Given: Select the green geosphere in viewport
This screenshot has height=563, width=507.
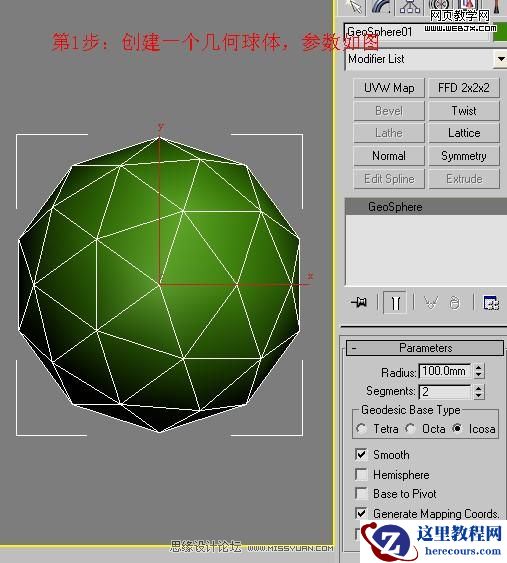Looking at the screenshot, I should [x=159, y=285].
